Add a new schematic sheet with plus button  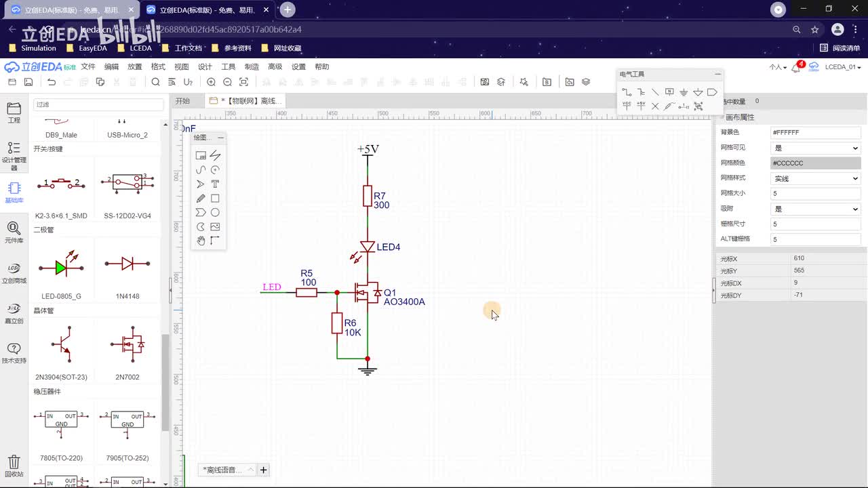coord(264,470)
